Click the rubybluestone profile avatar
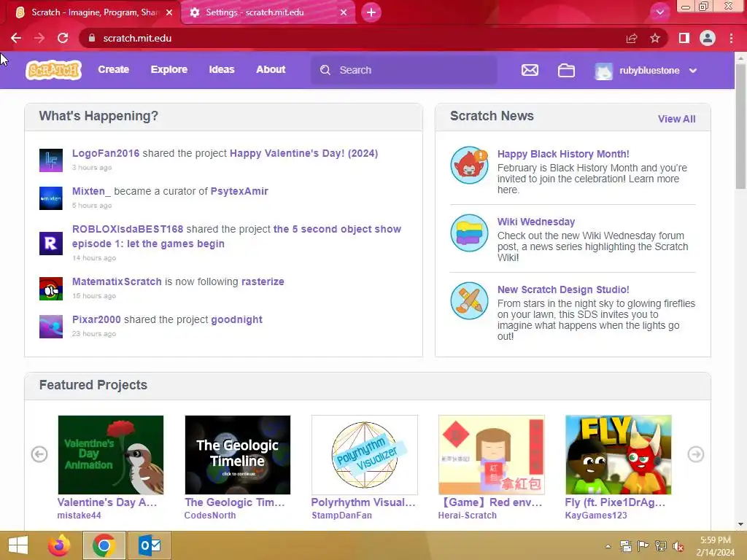The height and width of the screenshot is (560, 747). click(x=603, y=71)
